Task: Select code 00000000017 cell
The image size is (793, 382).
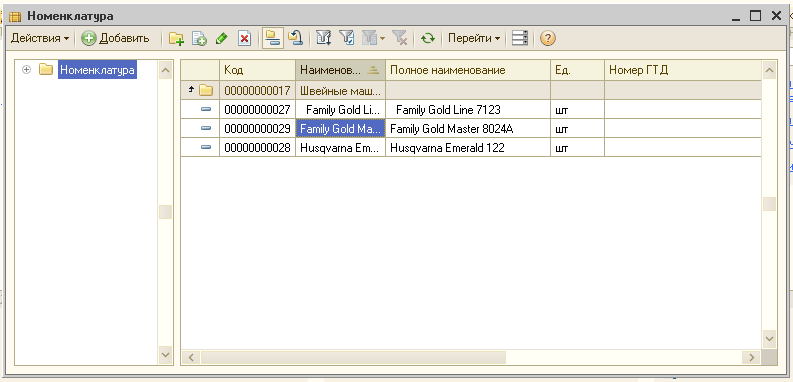Action: pyautogui.click(x=257, y=91)
